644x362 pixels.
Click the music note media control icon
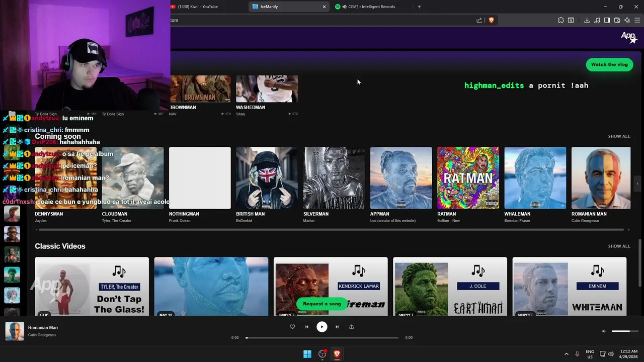pos(597,20)
